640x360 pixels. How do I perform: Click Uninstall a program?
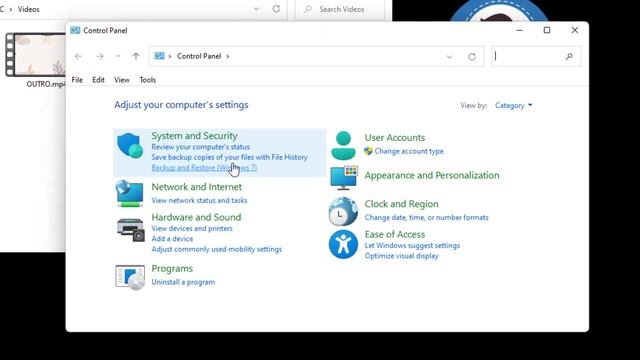(183, 282)
